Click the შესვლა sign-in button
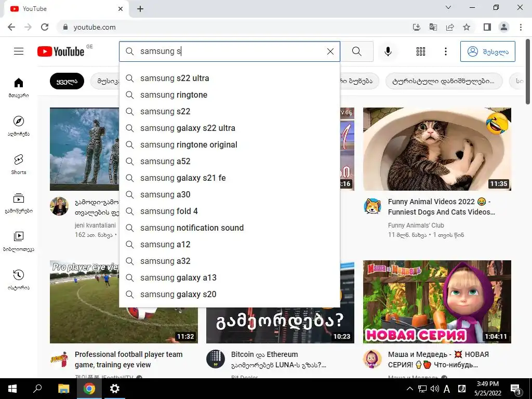Screen dimensions: 532x399 [487, 51]
